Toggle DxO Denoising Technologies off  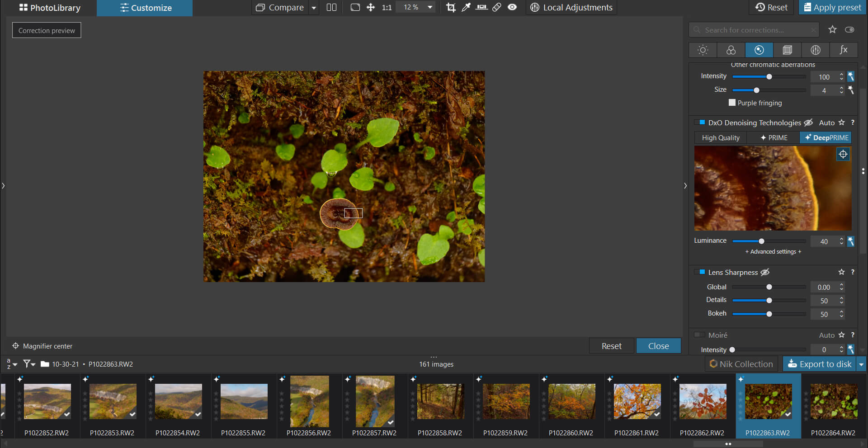700,123
